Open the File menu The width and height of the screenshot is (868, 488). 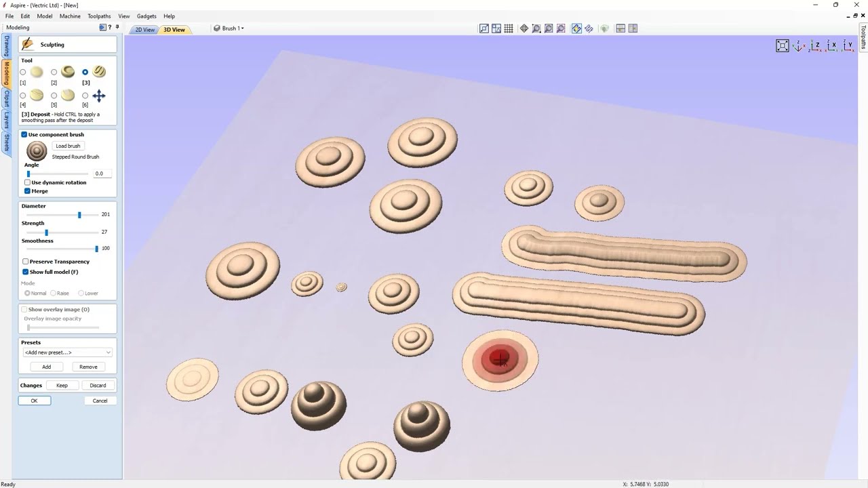coord(9,16)
